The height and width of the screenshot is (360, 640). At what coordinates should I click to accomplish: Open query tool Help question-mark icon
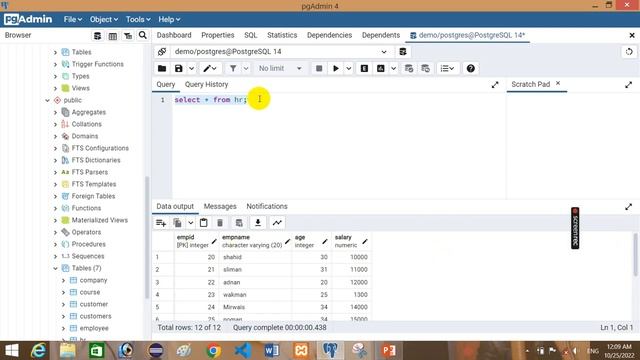(x=471, y=69)
